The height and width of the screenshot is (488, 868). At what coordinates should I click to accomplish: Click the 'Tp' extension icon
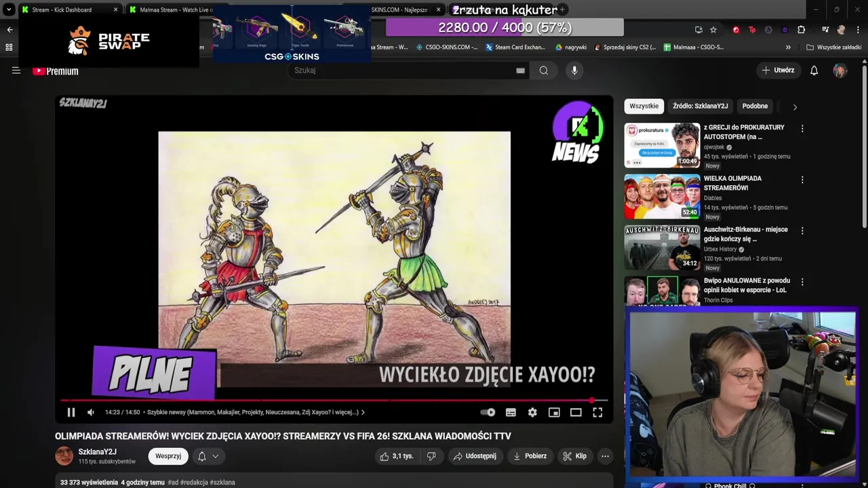pos(752,30)
